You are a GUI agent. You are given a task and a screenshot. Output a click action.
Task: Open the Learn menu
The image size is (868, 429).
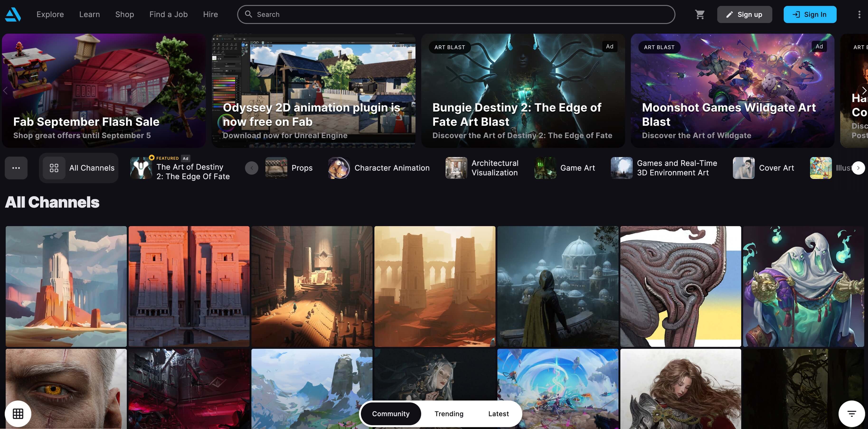point(89,14)
